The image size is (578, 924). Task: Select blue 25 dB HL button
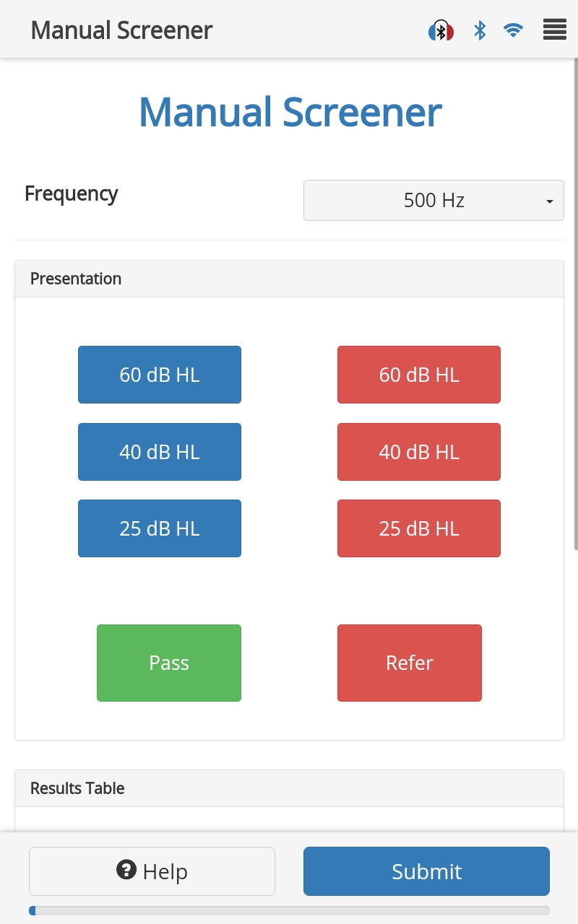(x=159, y=528)
